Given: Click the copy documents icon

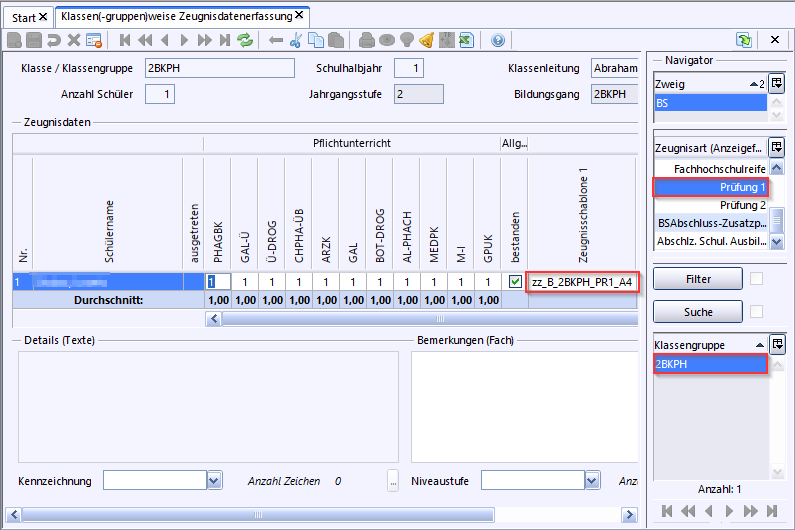Looking at the screenshot, I should [316, 40].
